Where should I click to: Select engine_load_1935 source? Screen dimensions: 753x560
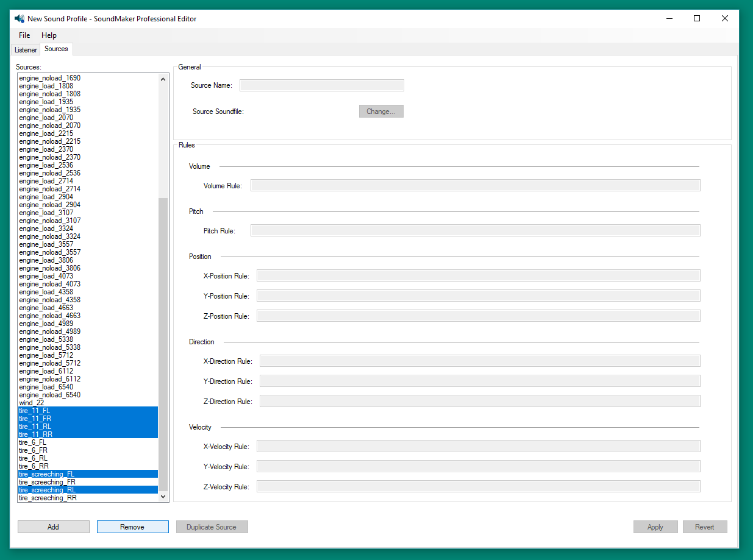(x=88, y=102)
